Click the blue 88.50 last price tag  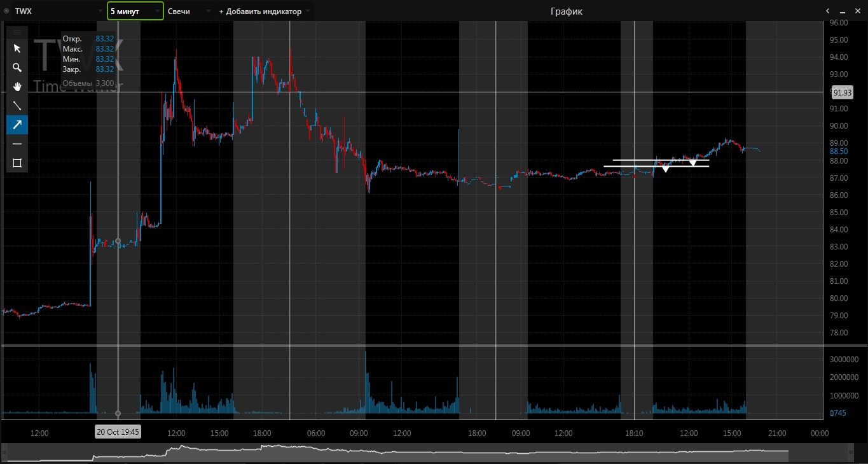[839, 151]
